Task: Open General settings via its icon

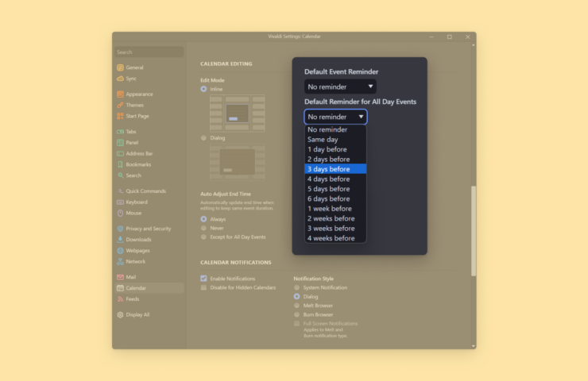Action: click(120, 67)
